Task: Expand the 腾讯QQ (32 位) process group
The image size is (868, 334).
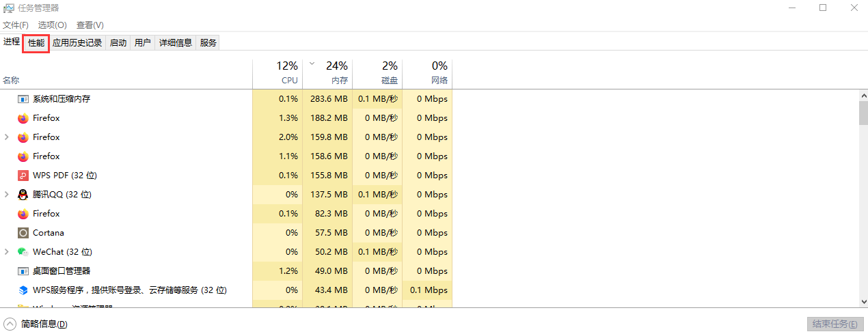Action: 7,195
